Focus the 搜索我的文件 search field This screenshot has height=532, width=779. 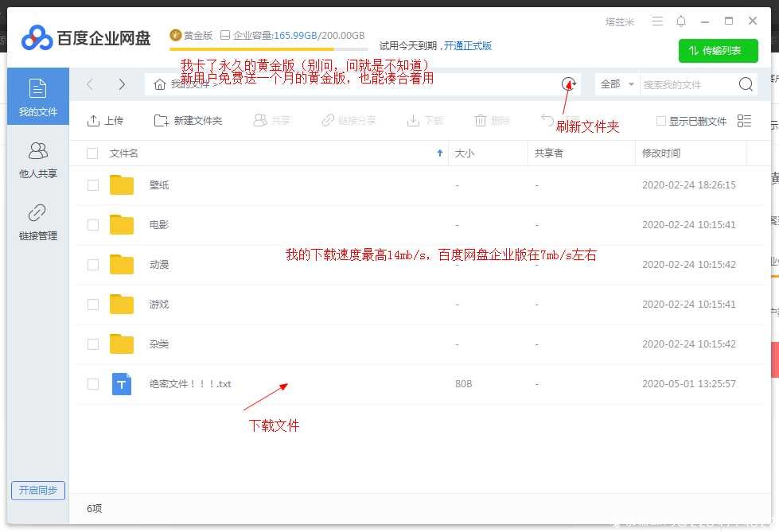[x=687, y=84]
